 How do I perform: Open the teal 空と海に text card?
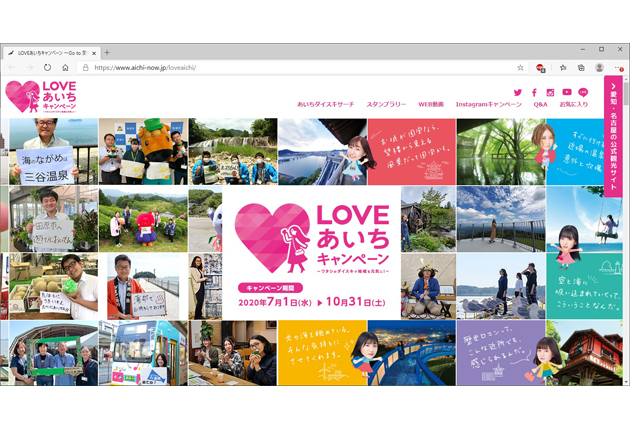pos(585,286)
